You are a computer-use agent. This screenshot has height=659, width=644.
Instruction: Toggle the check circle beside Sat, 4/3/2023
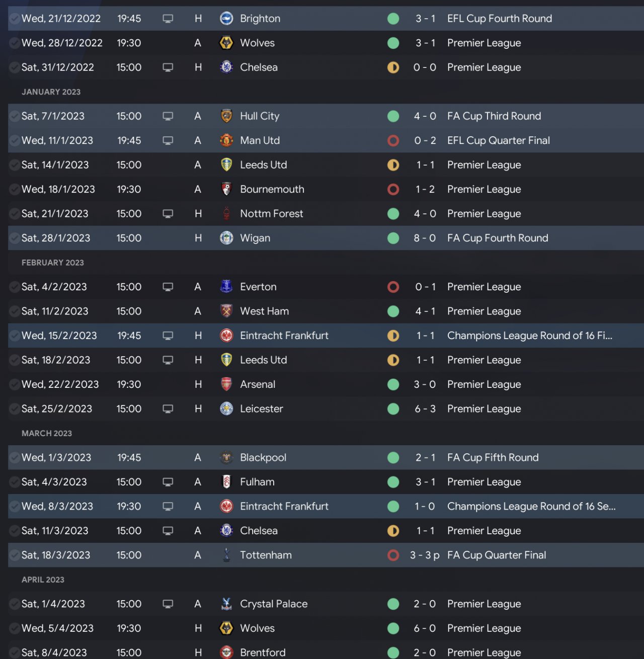tap(15, 482)
